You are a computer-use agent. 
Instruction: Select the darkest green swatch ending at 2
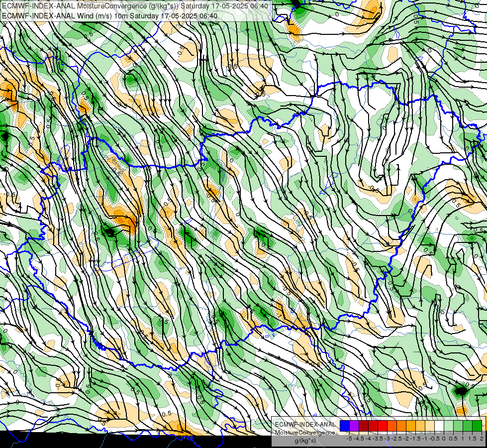point(477,426)
